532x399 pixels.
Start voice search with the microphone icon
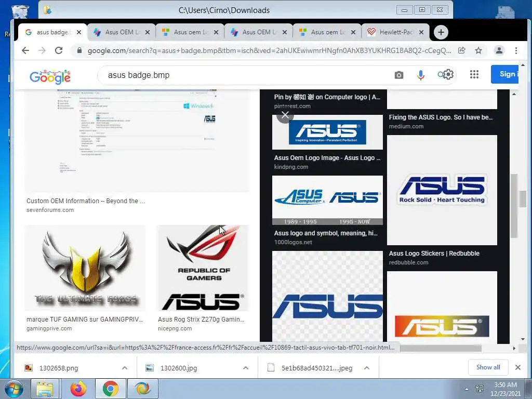point(421,75)
